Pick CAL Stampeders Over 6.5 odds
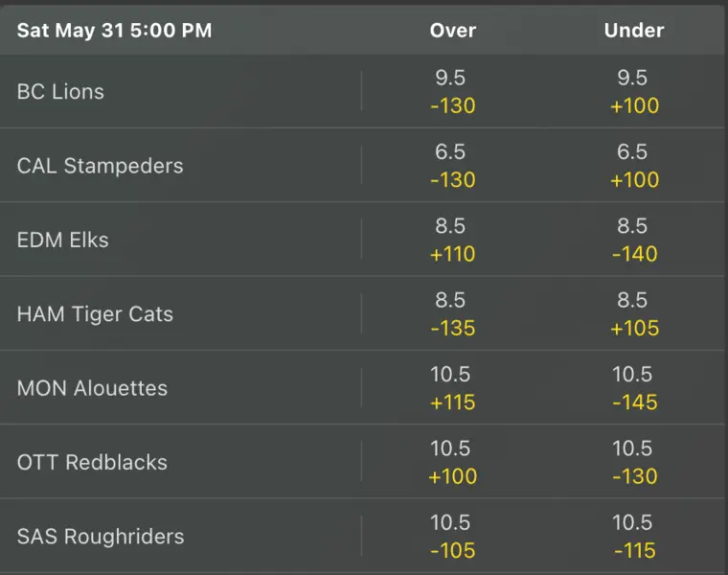 point(452,166)
